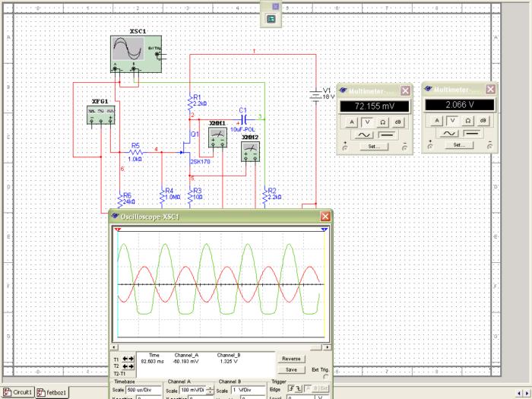Click Reverse in the oscilloscope window
532x399 pixels.
[291, 359]
